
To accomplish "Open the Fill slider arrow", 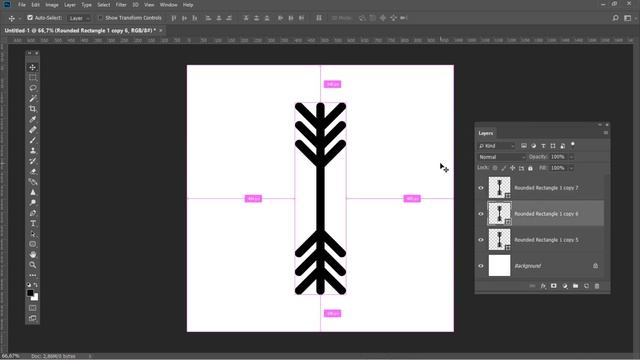I will coord(571,168).
